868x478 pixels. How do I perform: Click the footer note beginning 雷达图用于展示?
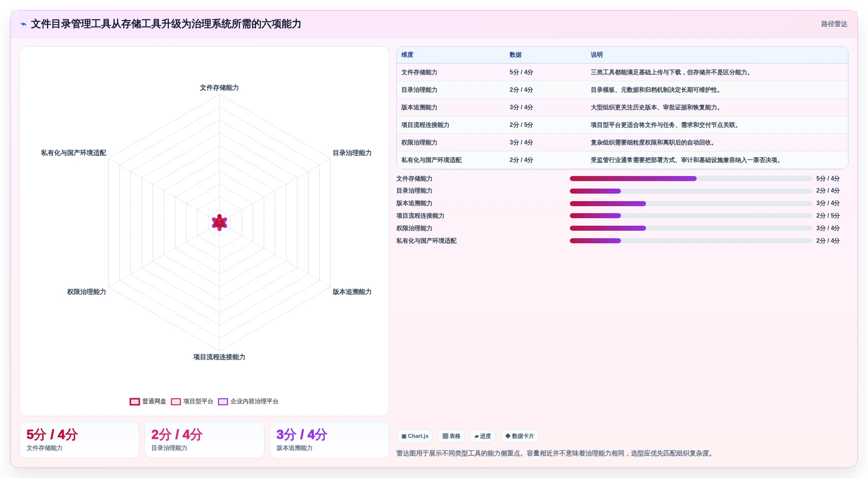click(556, 453)
